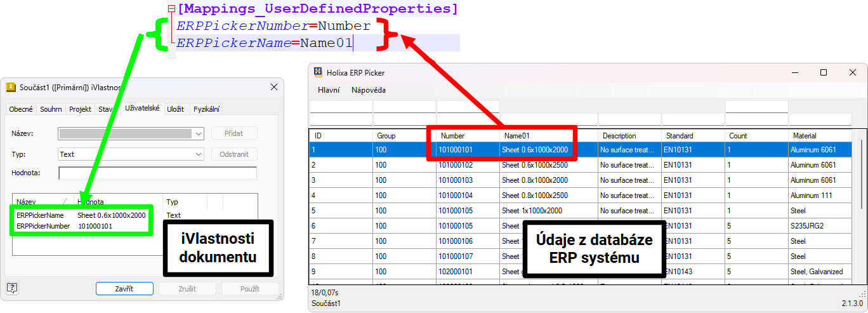This screenshot has width=868, height=313.
Task: Click the Součást1 iVlastnosti title icon
Action: [11, 88]
